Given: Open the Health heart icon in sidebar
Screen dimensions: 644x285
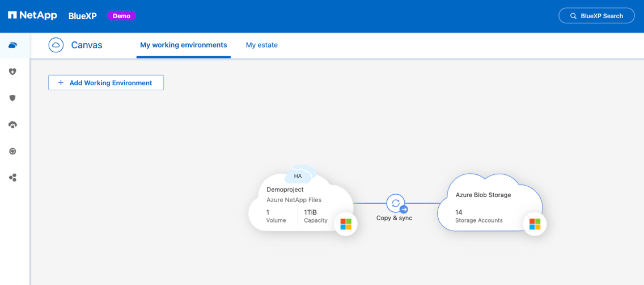Looking at the screenshot, I should 12,72.
